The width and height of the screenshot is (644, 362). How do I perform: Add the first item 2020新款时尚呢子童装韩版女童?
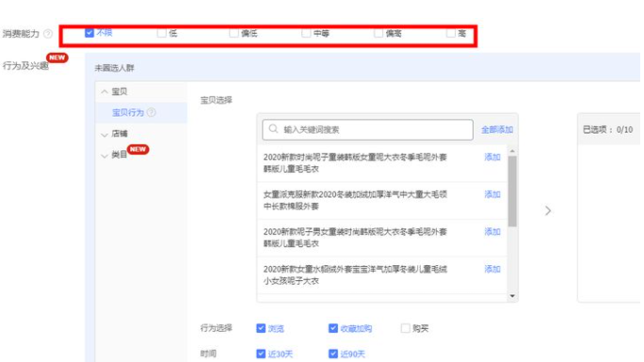[492, 157]
